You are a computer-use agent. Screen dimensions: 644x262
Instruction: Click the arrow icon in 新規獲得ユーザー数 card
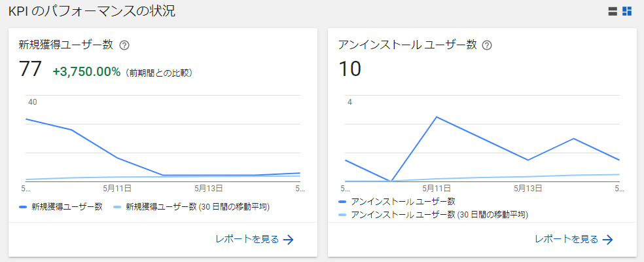point(289,239)
